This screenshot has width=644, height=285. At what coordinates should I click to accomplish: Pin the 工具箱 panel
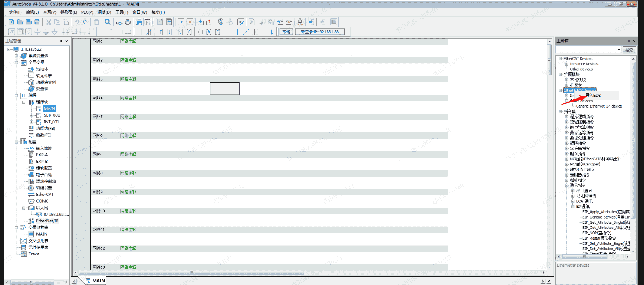[x=629, y=41]
